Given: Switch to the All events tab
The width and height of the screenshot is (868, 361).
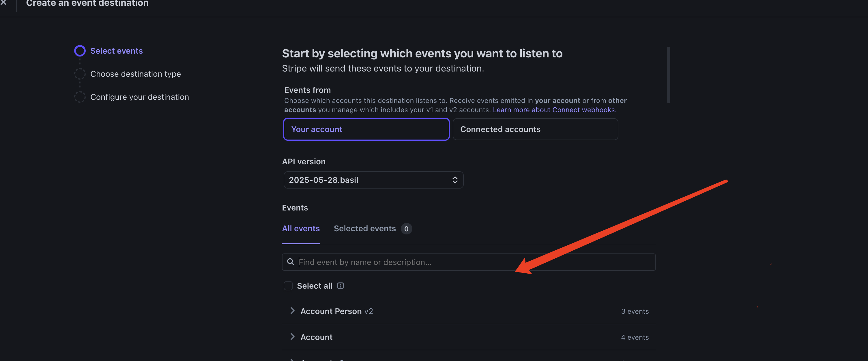Looking at the screenshot, I should pyautogui.click(x=301, y=228).
